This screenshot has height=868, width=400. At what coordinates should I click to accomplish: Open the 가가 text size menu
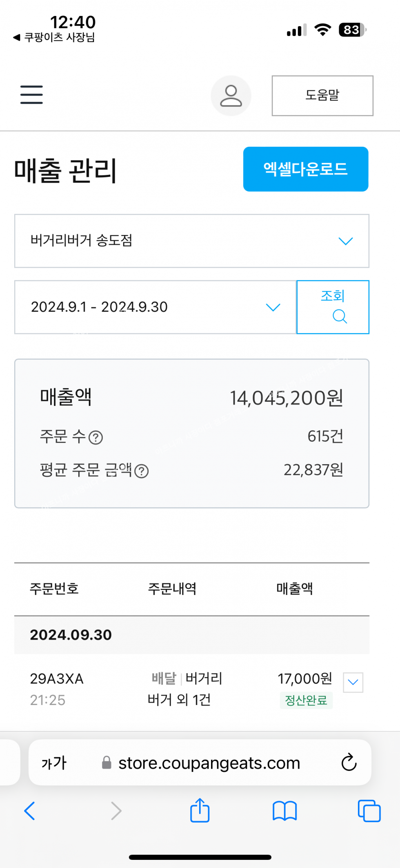[54, 763]
